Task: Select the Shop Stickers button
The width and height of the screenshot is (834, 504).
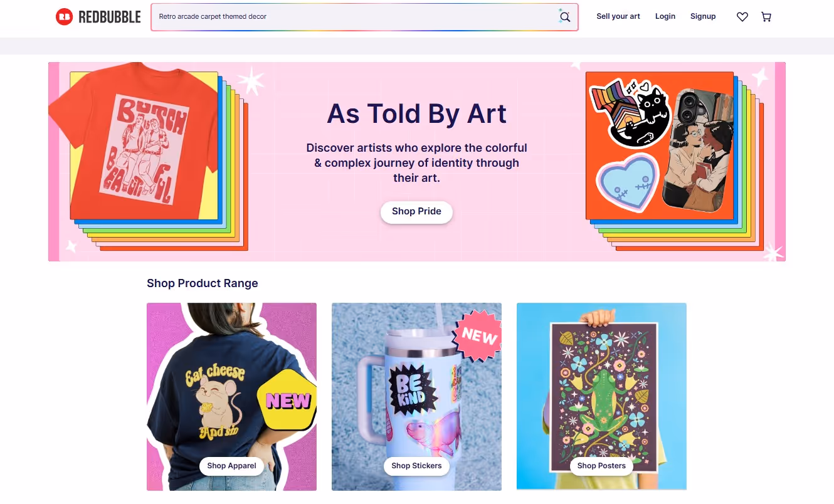Action: (x=416, y=466)
